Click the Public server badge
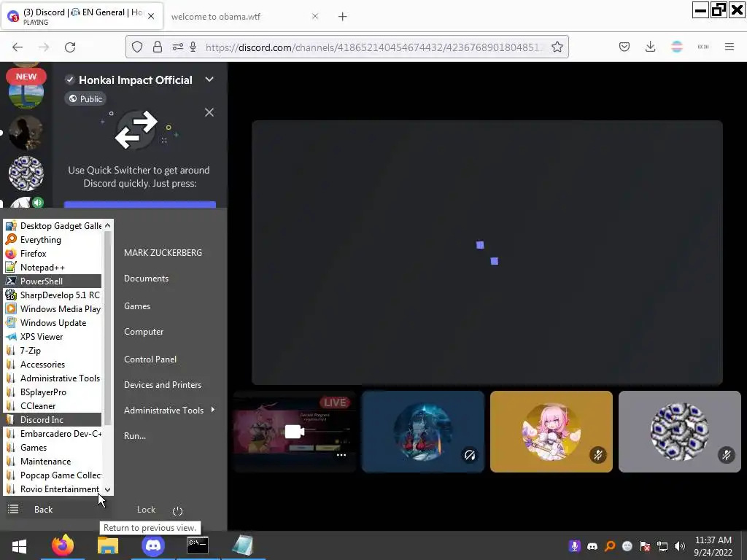This screenshot has width=747, height=560. click(x=85, y=98)
